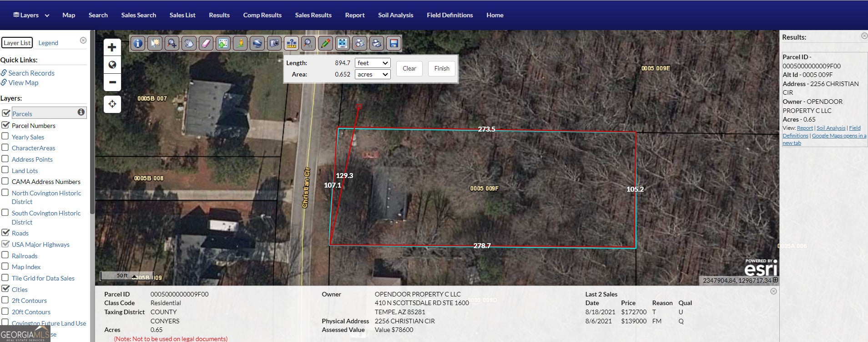The image size is (868, 342).
Task: Open the Sales Search menu item
Action: (x=138, y=15)
